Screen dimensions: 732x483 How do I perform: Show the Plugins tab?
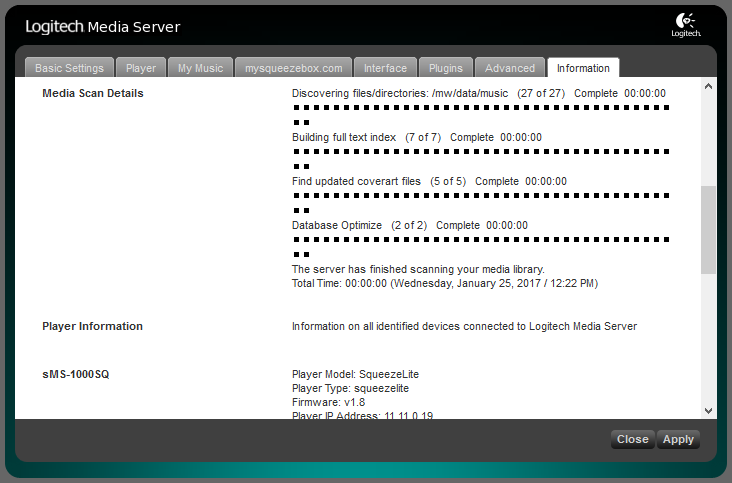pos(445,68)
